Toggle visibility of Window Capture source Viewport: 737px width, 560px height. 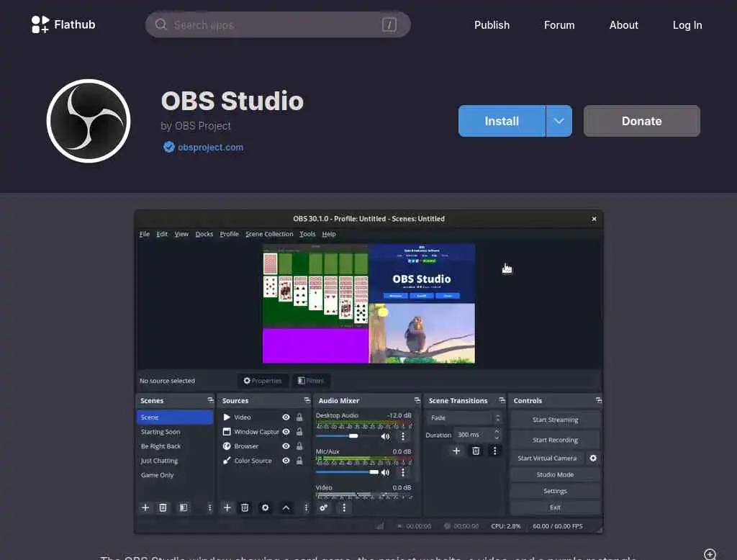[x=286, y=432]
